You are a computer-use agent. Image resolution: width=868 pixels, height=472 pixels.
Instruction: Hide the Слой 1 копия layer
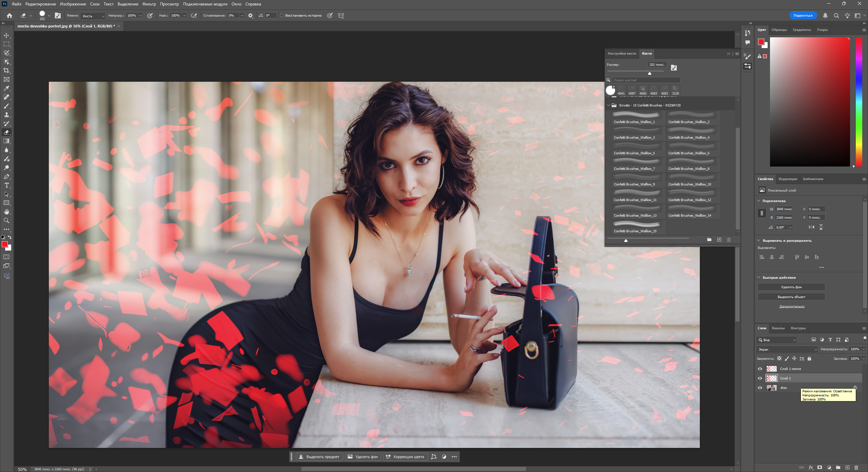click(x=760, y=369)
